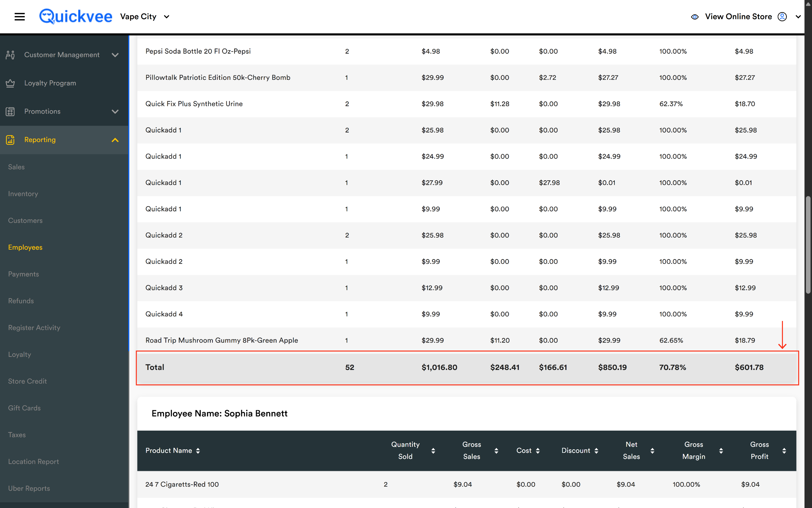The image size is (812, 508).
Task: Click total gross sales $1,016.80
Action: (439, 367)
